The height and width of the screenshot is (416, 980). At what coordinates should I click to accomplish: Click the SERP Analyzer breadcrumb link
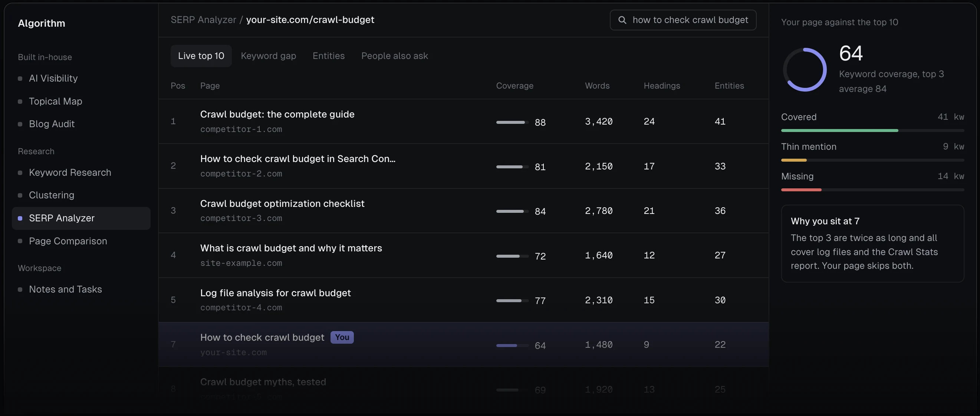(203, 20)
